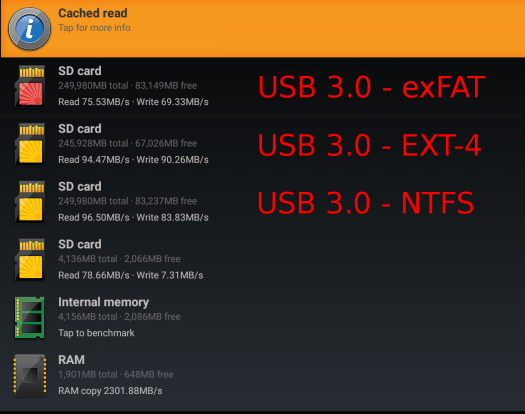Click the USB 3.0 - EXT-4 label
525x414 pixels.
tap(370, 145)
